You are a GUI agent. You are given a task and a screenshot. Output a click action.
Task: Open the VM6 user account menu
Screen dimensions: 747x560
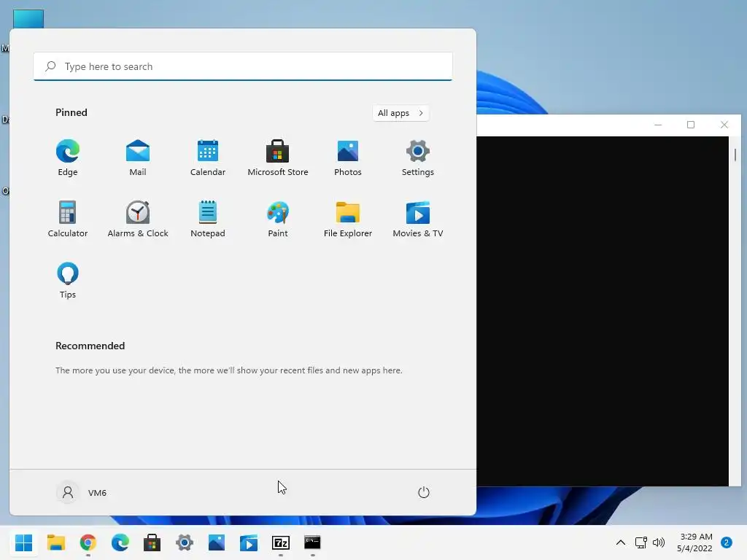point(82,492)
